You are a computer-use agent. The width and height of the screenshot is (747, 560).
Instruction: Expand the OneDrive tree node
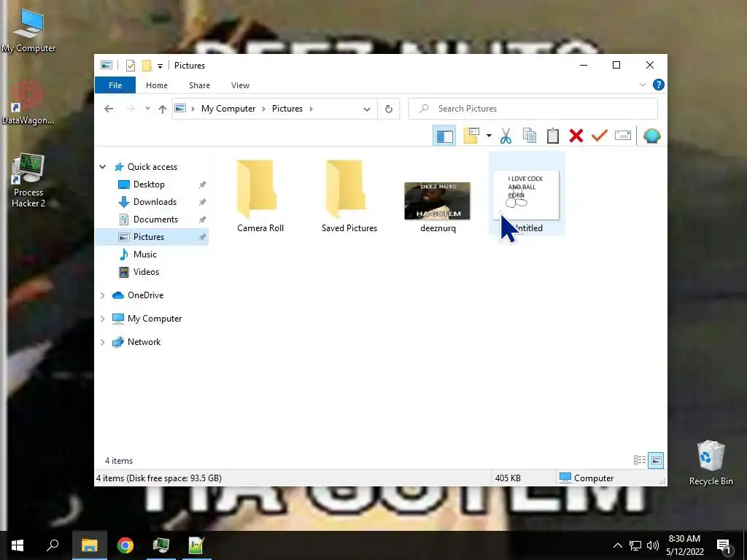pos(102,295)
